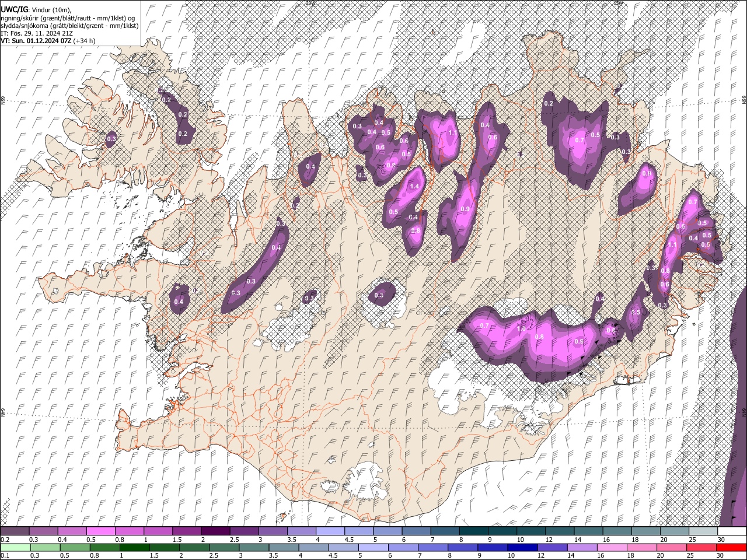The height and width of the screenshot is (560, 747).
Task: Select the title text 'UWC/IG: Vindur (10m),'
Action: pyautogui.click(x=36, y=10)
